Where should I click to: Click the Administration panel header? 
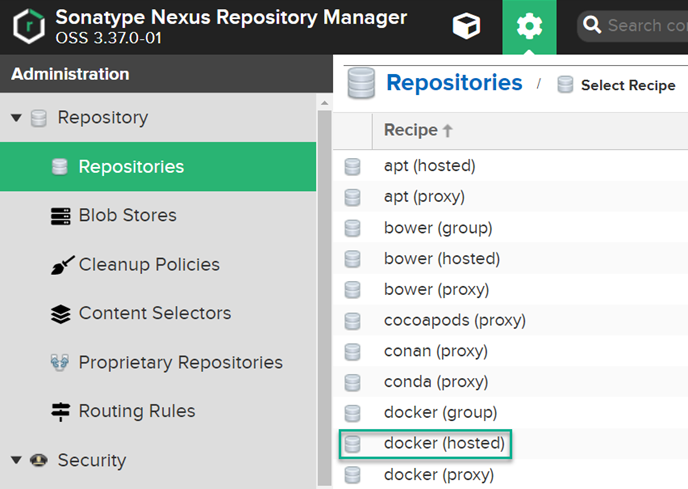(166, 74)
